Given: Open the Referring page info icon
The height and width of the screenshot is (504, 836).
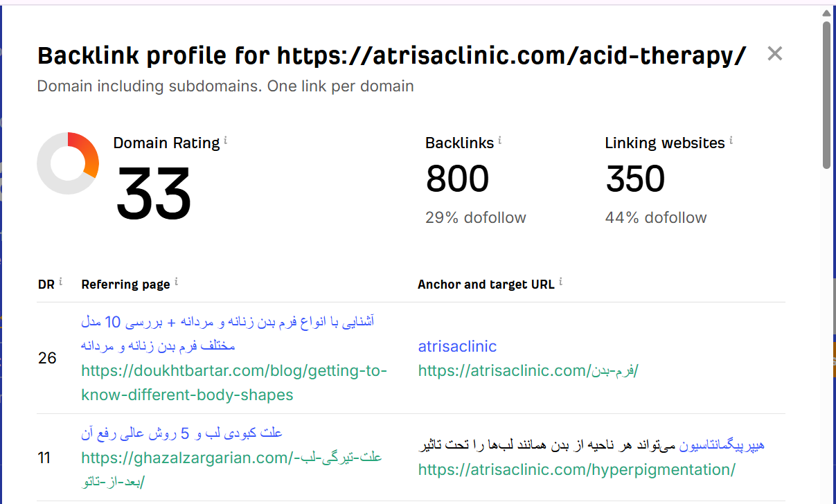Looking at the screenshot, I should pos(176,282).
